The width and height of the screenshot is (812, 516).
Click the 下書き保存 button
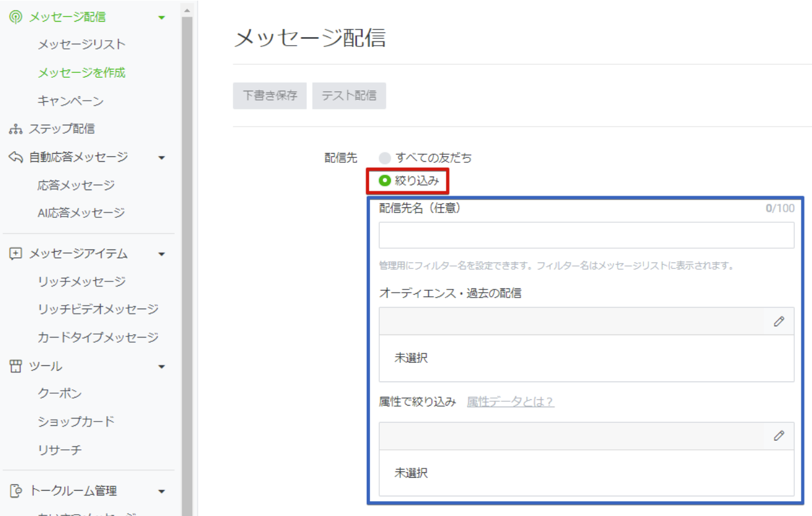[x=270, y=96]
